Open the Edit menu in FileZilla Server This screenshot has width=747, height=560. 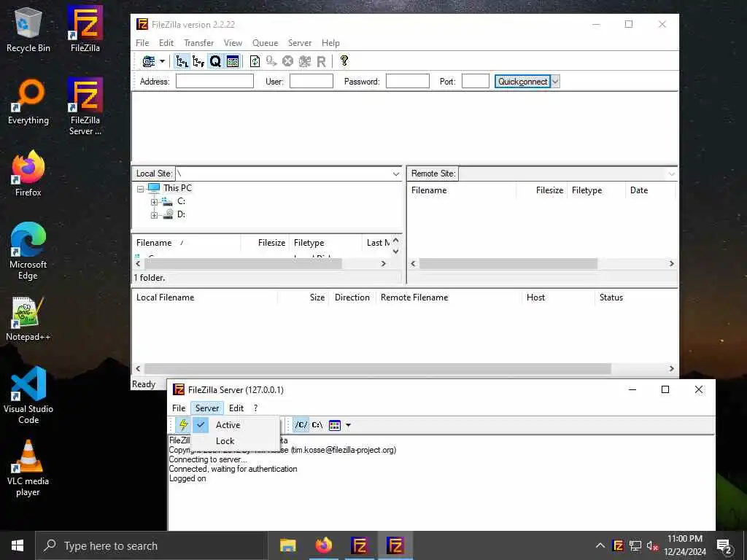coord(236,408)
